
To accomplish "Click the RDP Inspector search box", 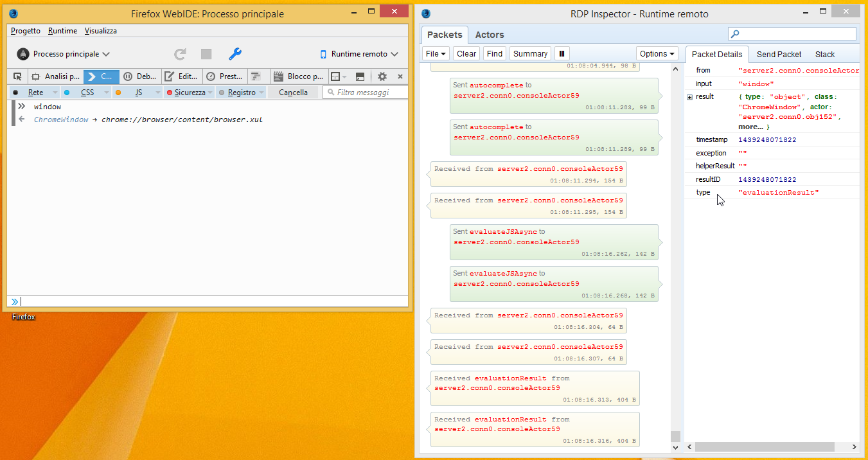I will click(792, 33).
